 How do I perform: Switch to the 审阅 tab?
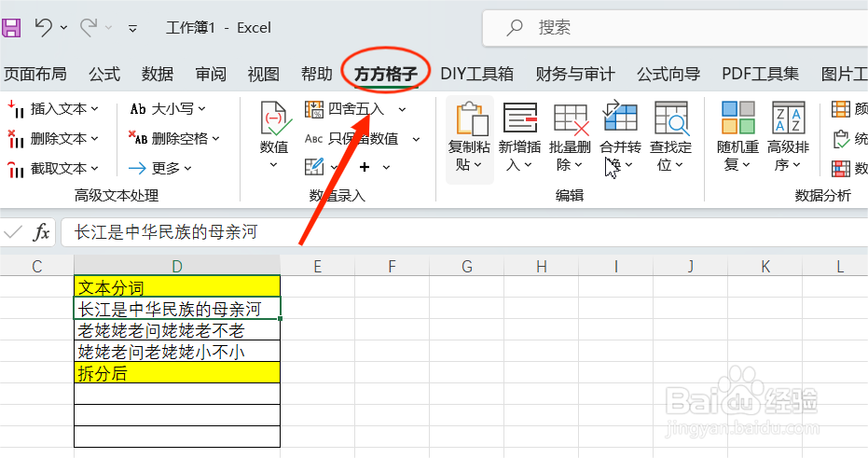click(211, 75)
